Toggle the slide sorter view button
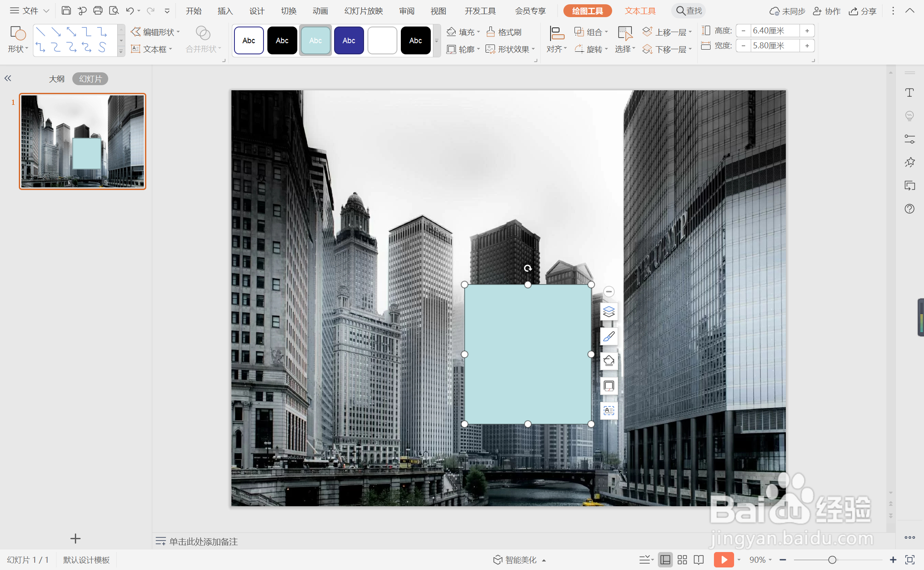The height and width of the screenshot is (570, 924). tap(682, 559)
